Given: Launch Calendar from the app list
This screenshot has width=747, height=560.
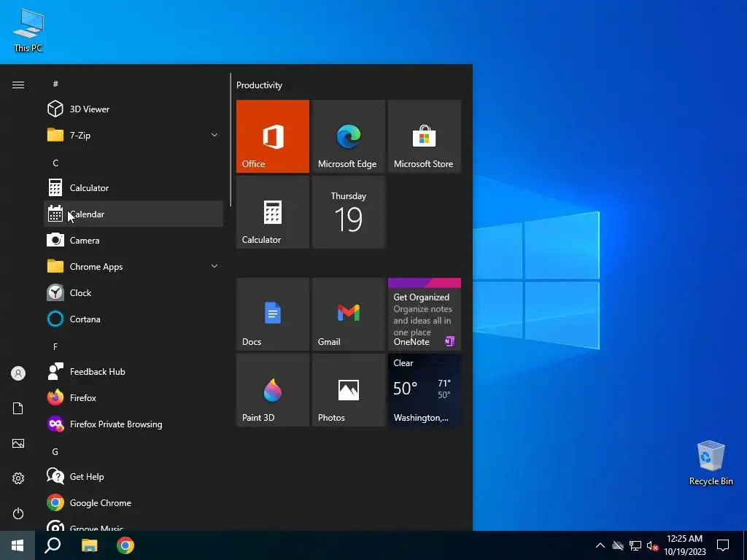Looking at the screenshot, I should pyautogui.click(x=133, y=214).
